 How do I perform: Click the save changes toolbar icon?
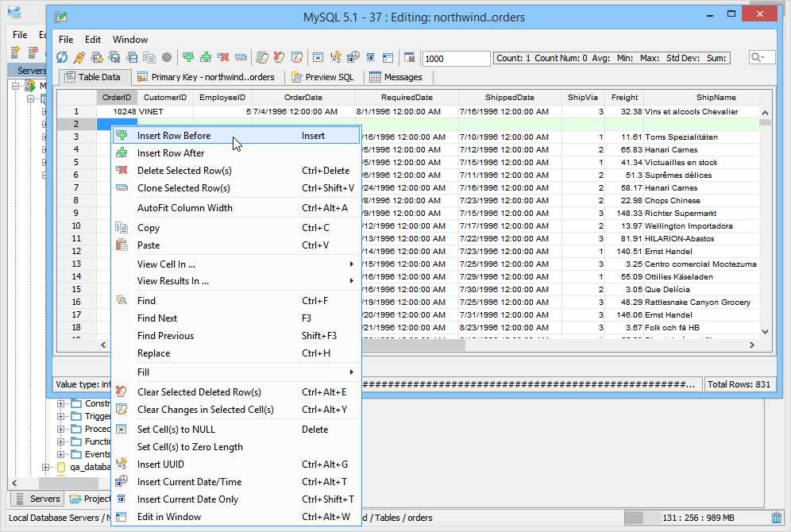[97, 57]
